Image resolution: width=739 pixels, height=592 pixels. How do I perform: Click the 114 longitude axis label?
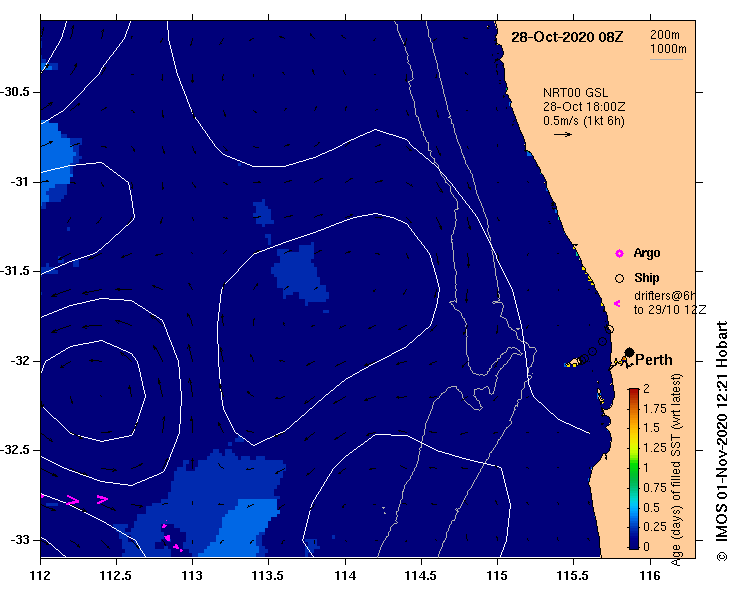(x=345, y=575)
